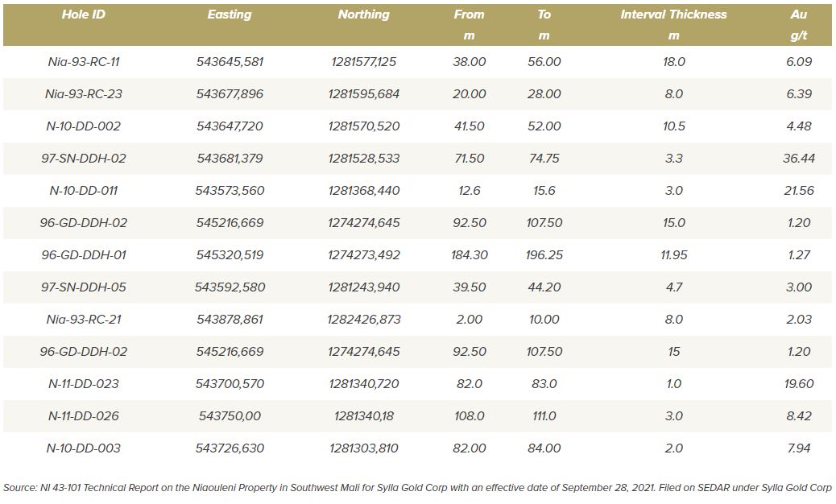Click the 97-SN-DDH-05 hole ID
This screenshot has height=504, width=836.
tap(84, 287)
